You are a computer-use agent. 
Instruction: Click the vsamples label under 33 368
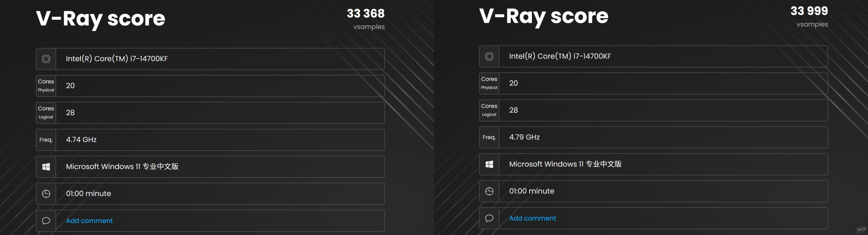(x=369, y=27)
